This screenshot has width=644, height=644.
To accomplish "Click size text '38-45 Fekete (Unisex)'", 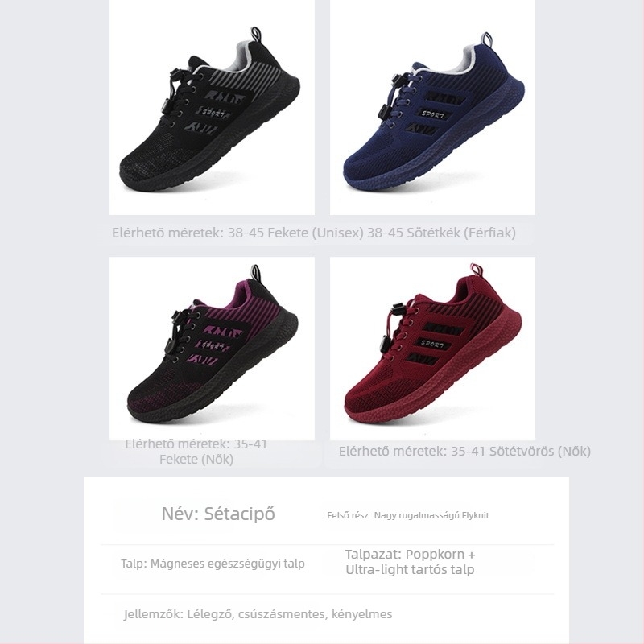I will click(295, 233).
